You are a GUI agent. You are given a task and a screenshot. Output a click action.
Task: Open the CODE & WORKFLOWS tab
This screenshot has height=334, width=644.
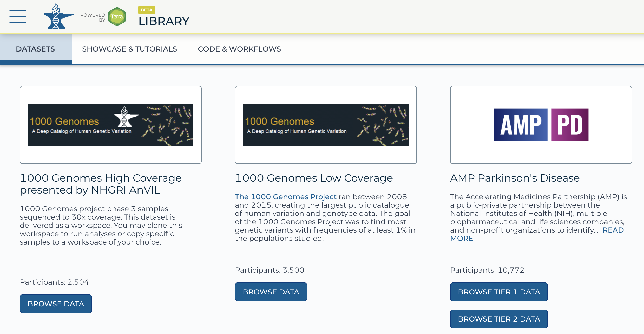tap(239, 49)
